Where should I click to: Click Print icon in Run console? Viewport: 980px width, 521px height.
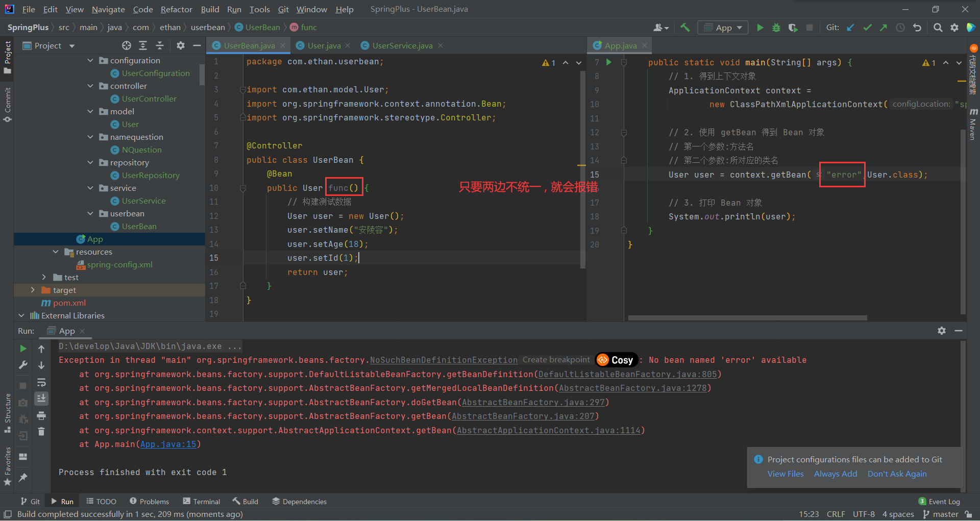41,415
